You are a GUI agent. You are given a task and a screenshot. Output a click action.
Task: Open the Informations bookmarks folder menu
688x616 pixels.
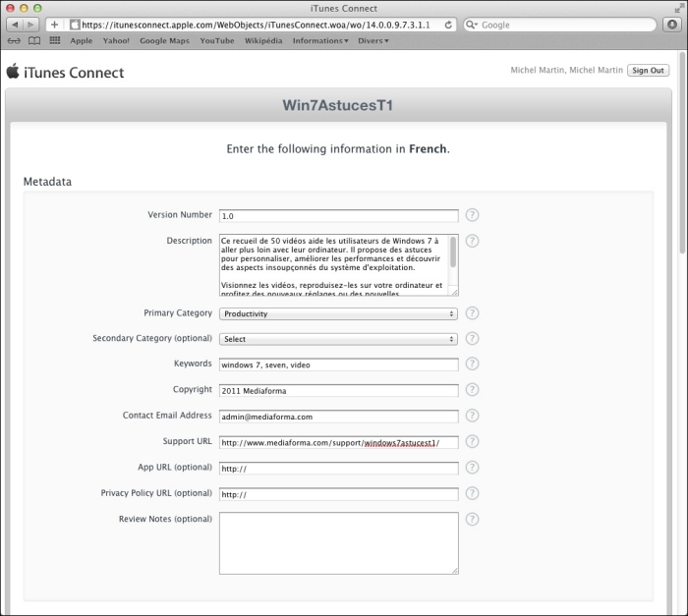pyautogui.click(x=319, y=41)
